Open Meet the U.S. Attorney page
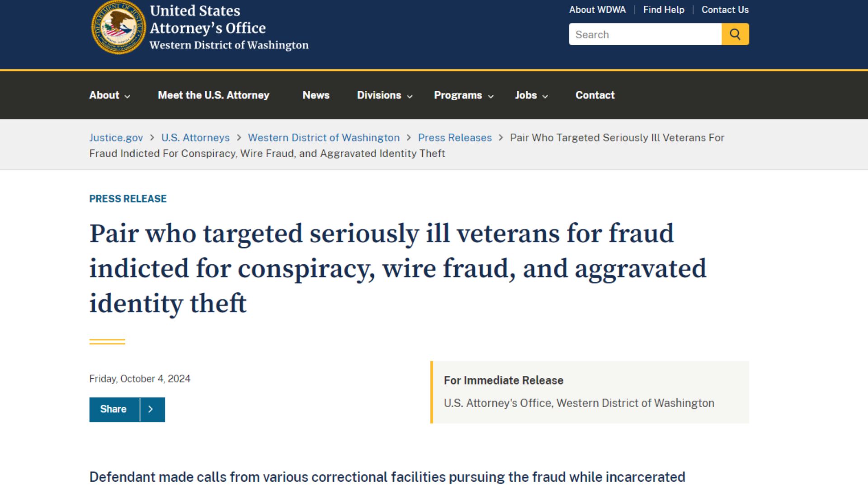Image resolution: width=868 pixels, height=488 pixels. 213,95
